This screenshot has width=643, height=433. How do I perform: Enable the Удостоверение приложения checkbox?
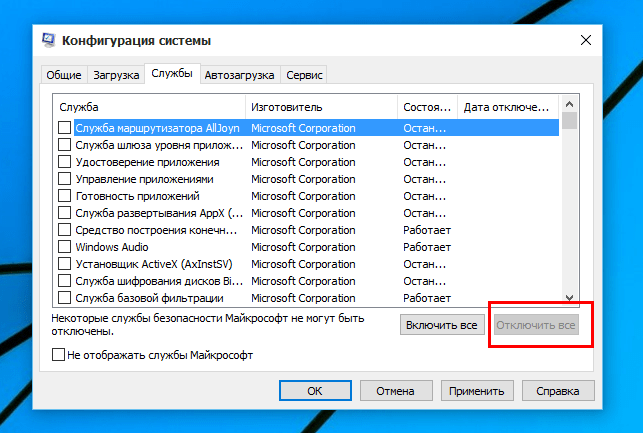coord(64,162)
